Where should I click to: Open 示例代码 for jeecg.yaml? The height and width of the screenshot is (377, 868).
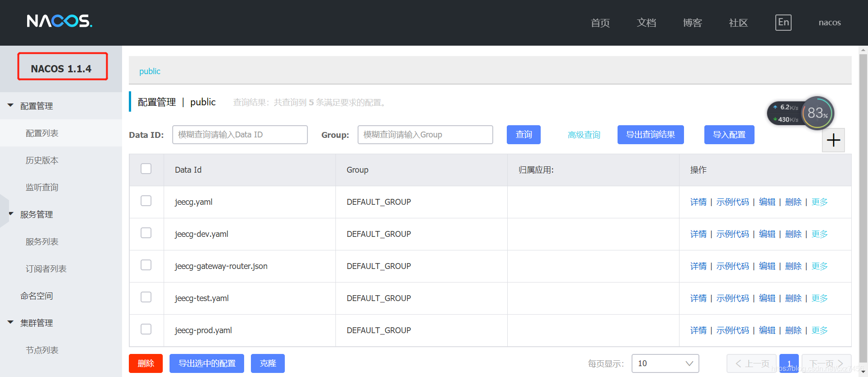(x=733, y=202)
